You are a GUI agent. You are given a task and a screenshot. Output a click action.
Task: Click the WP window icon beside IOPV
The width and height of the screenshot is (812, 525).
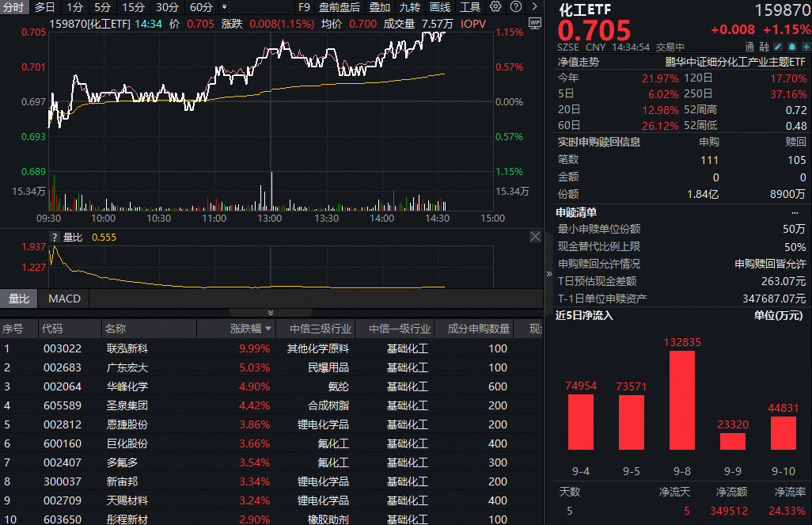(535, 24)
